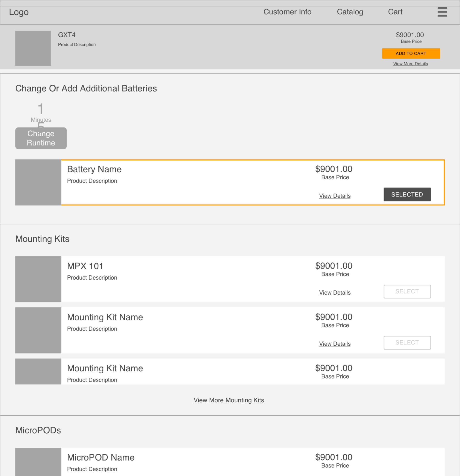The height and width of the screenshot is (476, 460).
Task: Click the GXT4 product thumbnail
Action: point(33,48)
